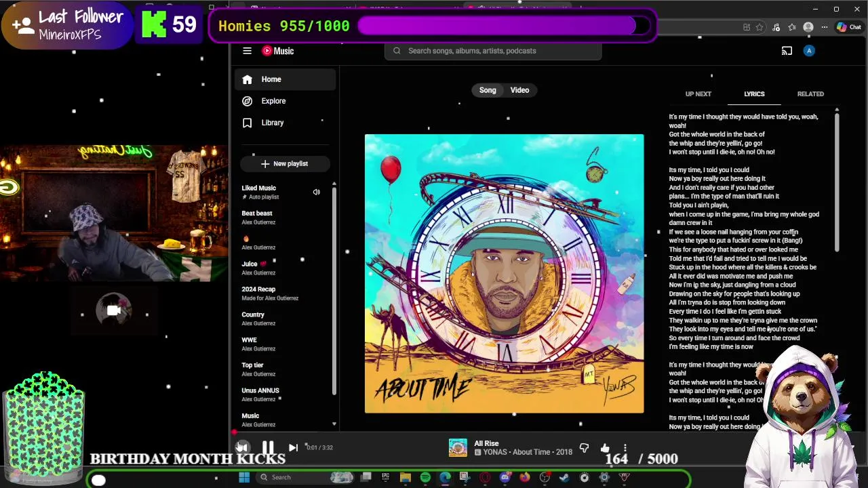
Task: Pause the current song
Action: tap(268, 447)
